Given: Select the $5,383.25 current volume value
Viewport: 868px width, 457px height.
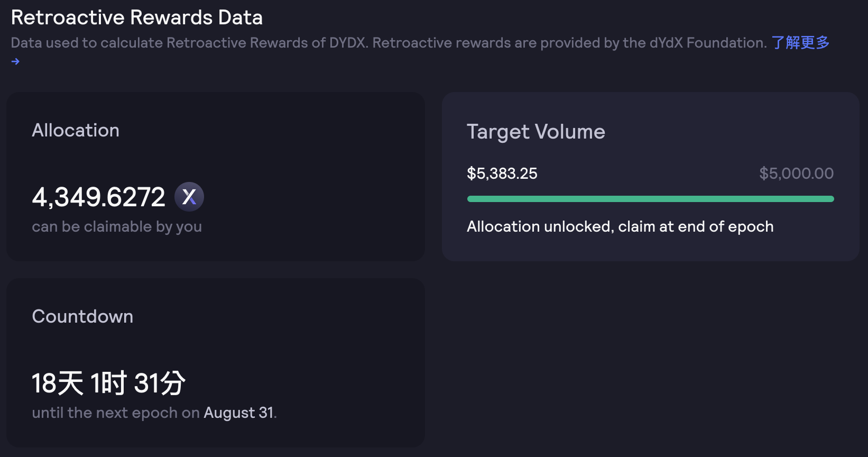Looking at the screenshot, I should pos(502,173).
